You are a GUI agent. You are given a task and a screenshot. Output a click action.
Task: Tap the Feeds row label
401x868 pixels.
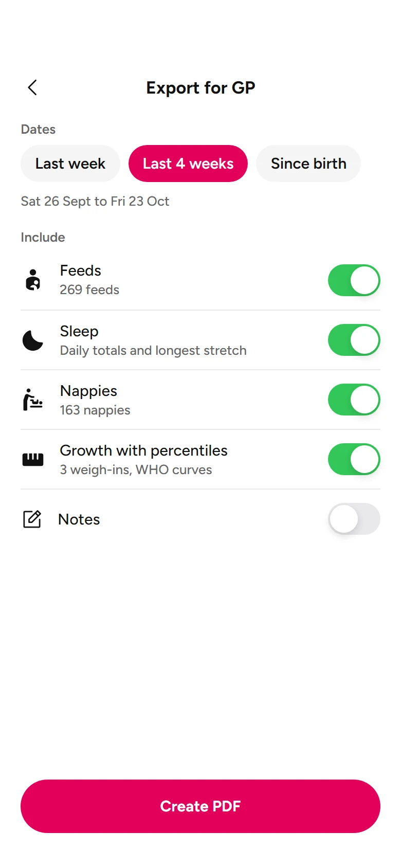[81, 270]
